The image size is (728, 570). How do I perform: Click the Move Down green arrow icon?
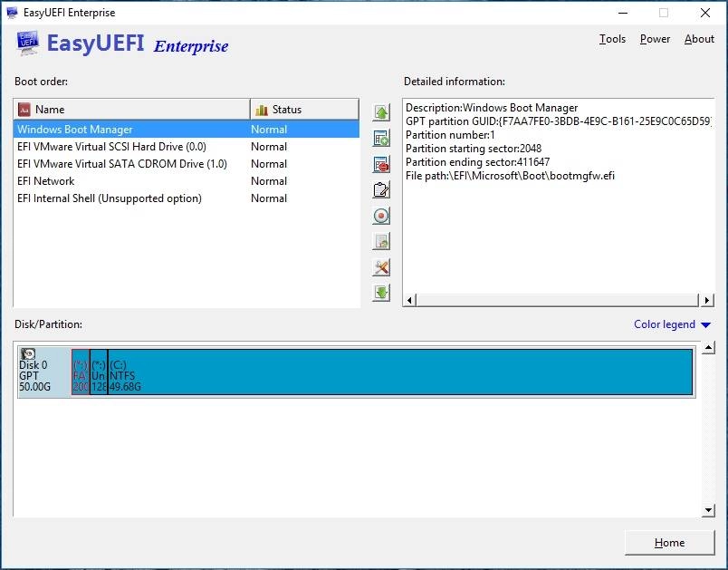click(x=381, y=293)
